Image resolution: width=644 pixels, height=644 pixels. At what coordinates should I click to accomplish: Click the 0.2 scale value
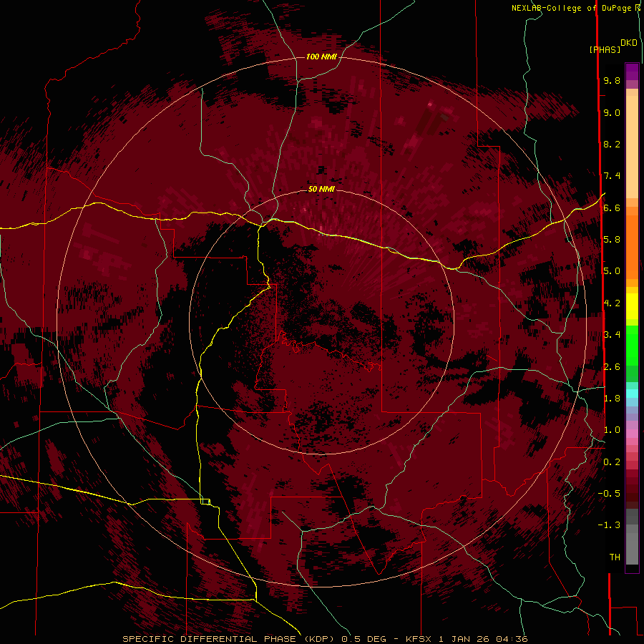pos(612,462)
